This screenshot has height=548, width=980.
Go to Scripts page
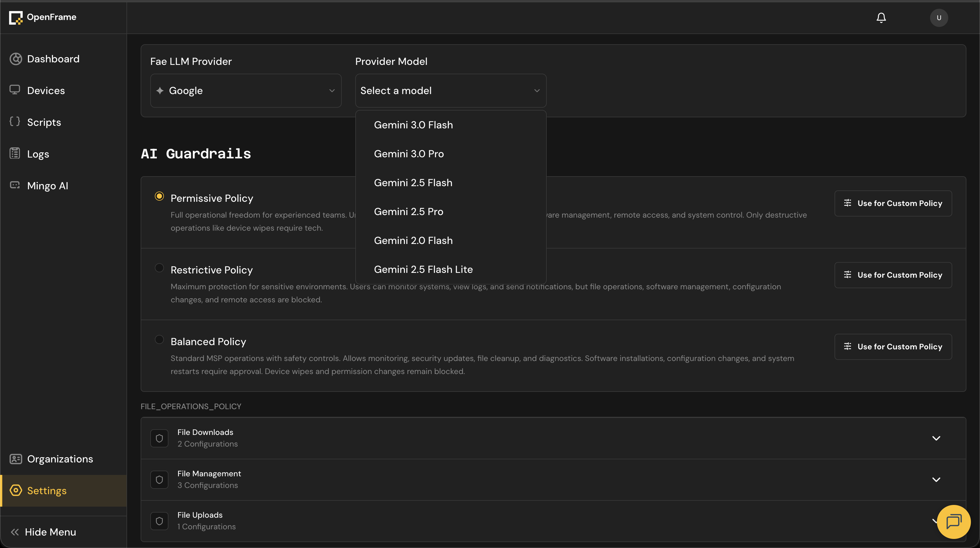click(x=64, y=122)
